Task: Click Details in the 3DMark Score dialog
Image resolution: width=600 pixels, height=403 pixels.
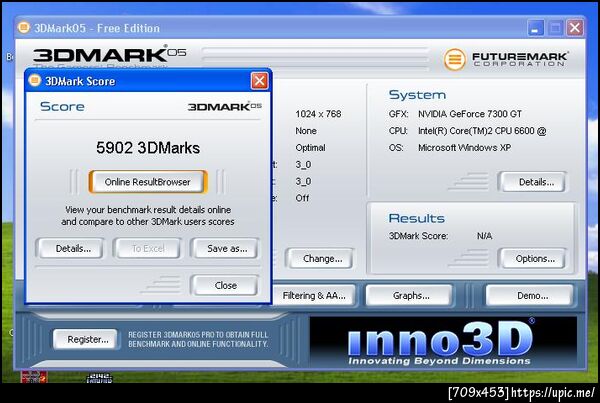Action: pos(70,249)
